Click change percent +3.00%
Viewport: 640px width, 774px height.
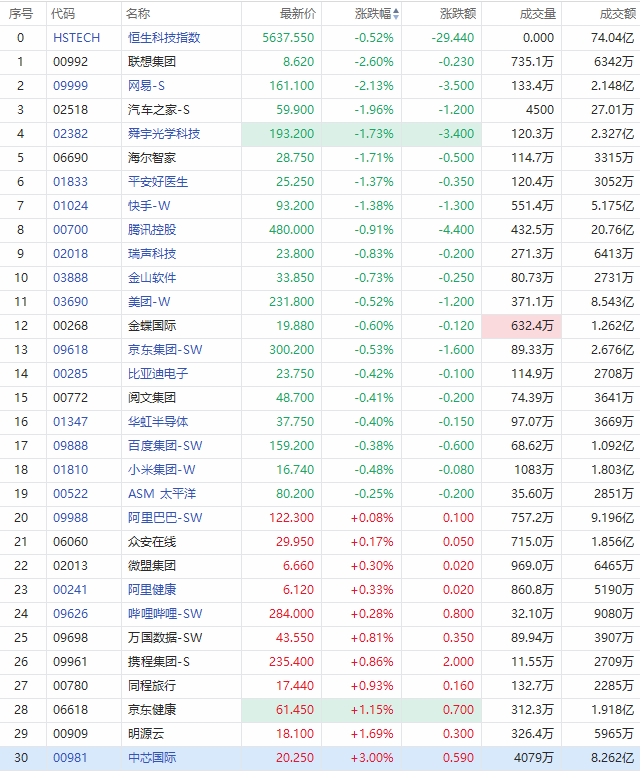click(x=372, y=758)
